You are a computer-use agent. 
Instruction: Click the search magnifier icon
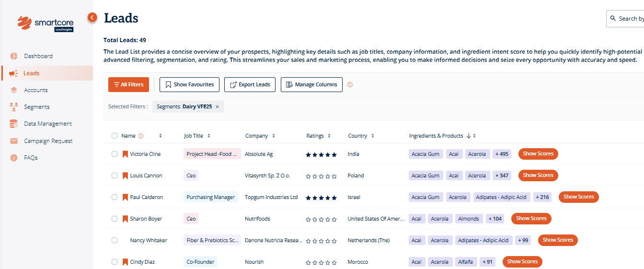pos(613,19)
